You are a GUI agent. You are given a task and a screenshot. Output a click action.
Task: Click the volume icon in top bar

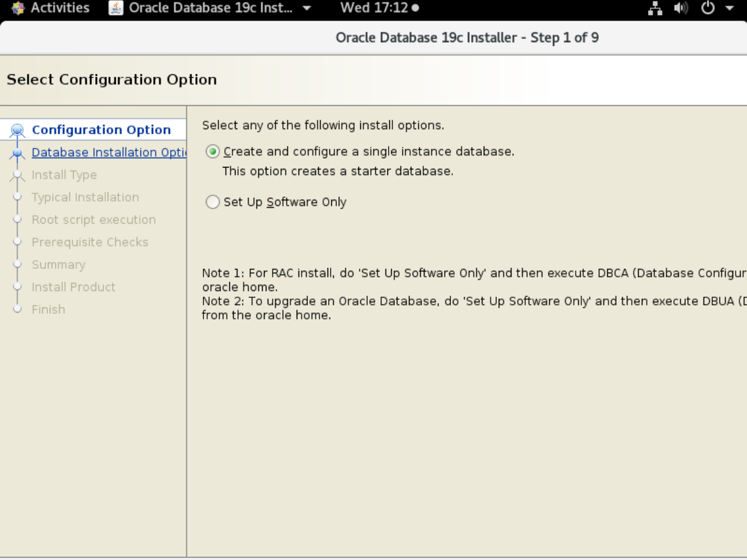pyautogui.click(x=680, y=9)
